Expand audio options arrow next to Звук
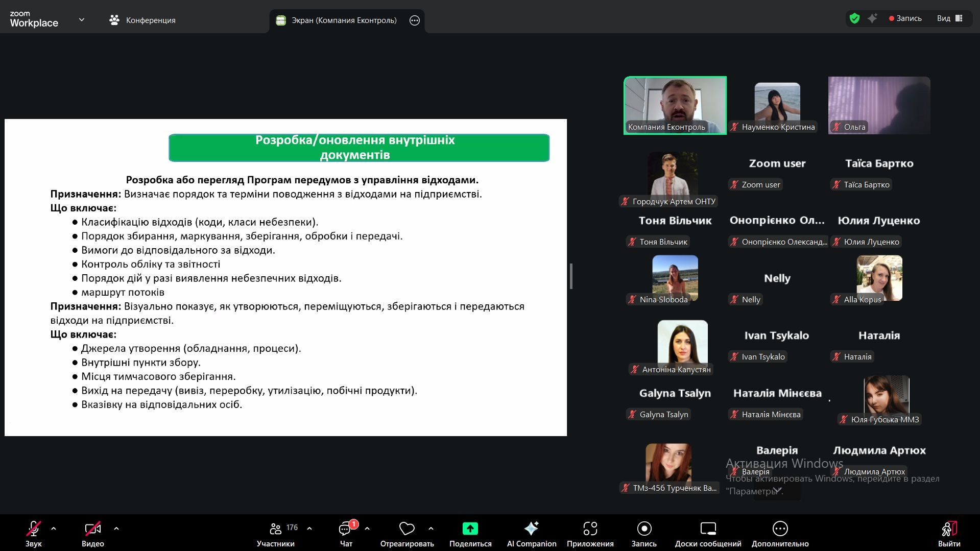 click(54, 529)
